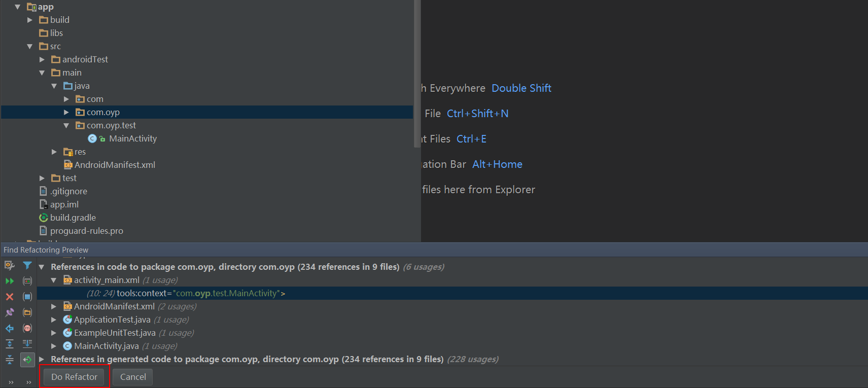Click the Collapse All icon in preview toolbar

tap(9, 360)
